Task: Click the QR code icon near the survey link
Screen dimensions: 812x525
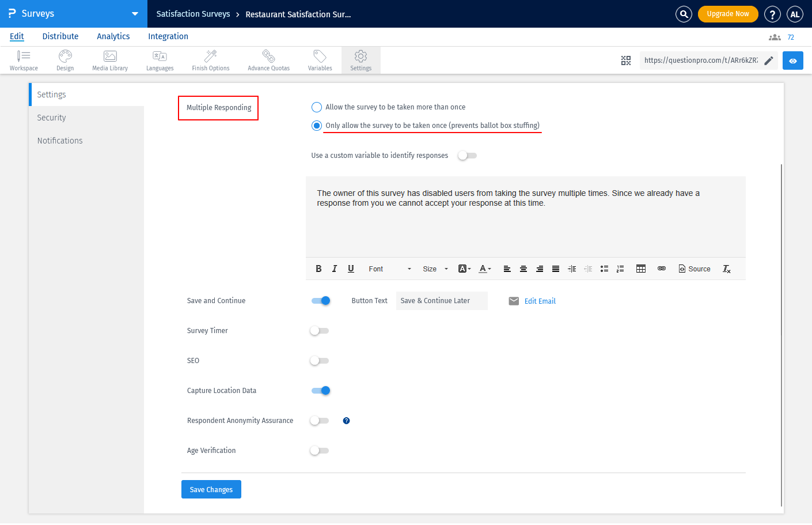Action: [626, 60]
